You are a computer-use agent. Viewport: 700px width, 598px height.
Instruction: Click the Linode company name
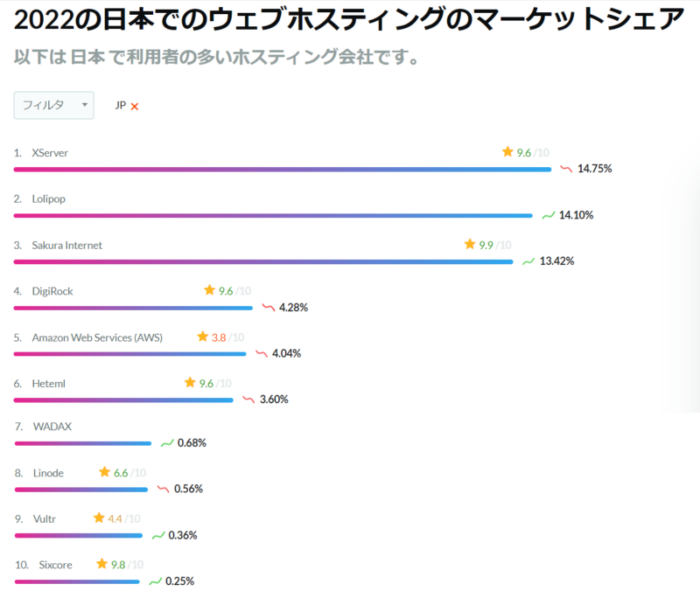pos(49,472)
